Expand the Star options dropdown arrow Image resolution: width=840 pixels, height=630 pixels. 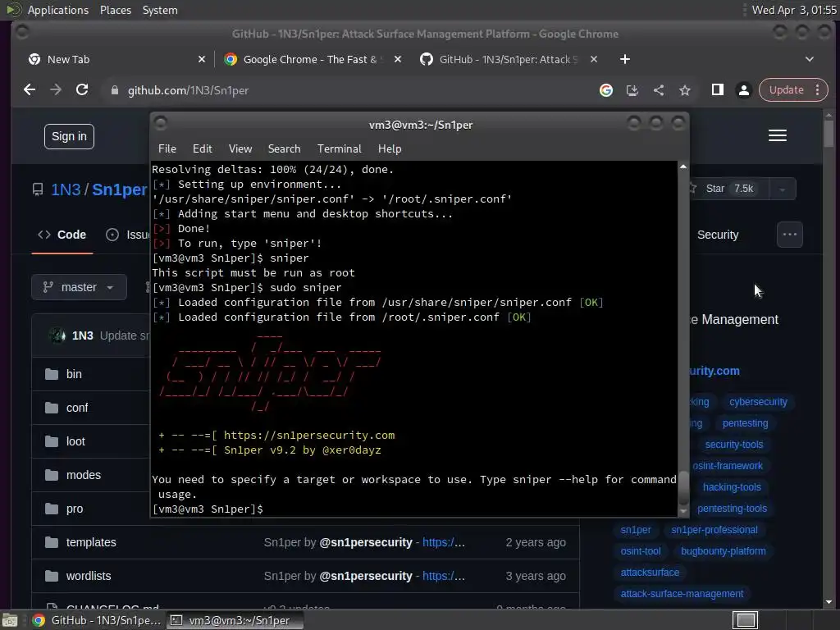click(782, 189)
